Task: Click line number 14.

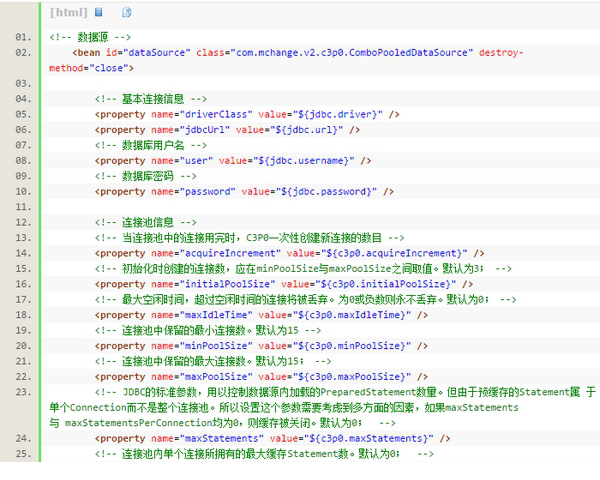Action: click(x=23, y=253)
